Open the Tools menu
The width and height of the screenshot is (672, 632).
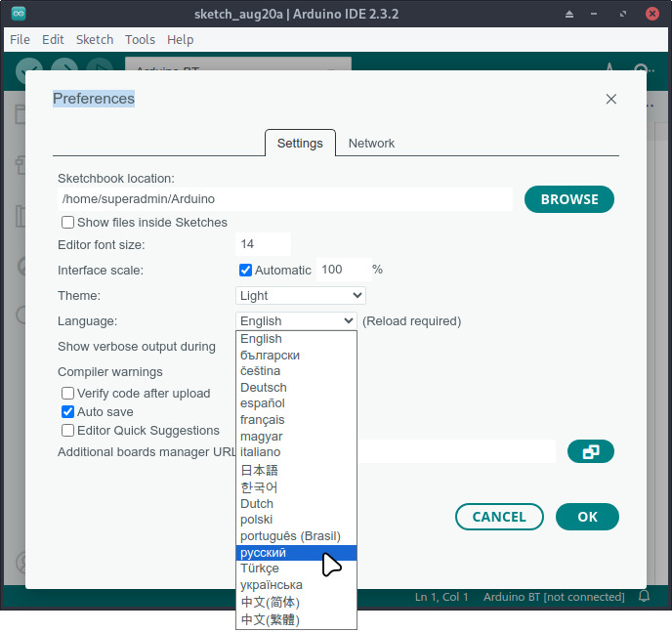(140, 40)
